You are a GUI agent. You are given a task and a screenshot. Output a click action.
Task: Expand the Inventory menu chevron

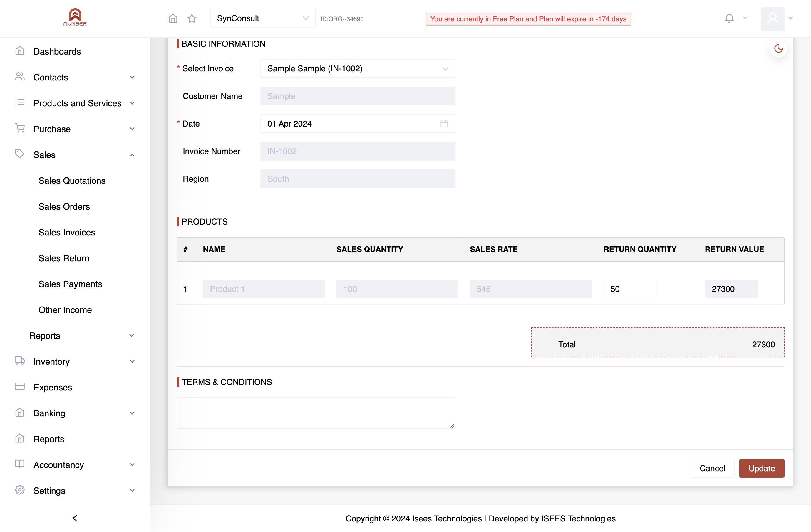pos(132,361)
